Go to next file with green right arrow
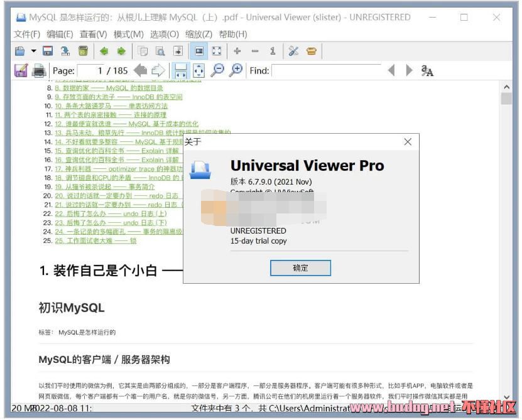Viewport: 522px width, 420px height. click(x=121, y=51)
